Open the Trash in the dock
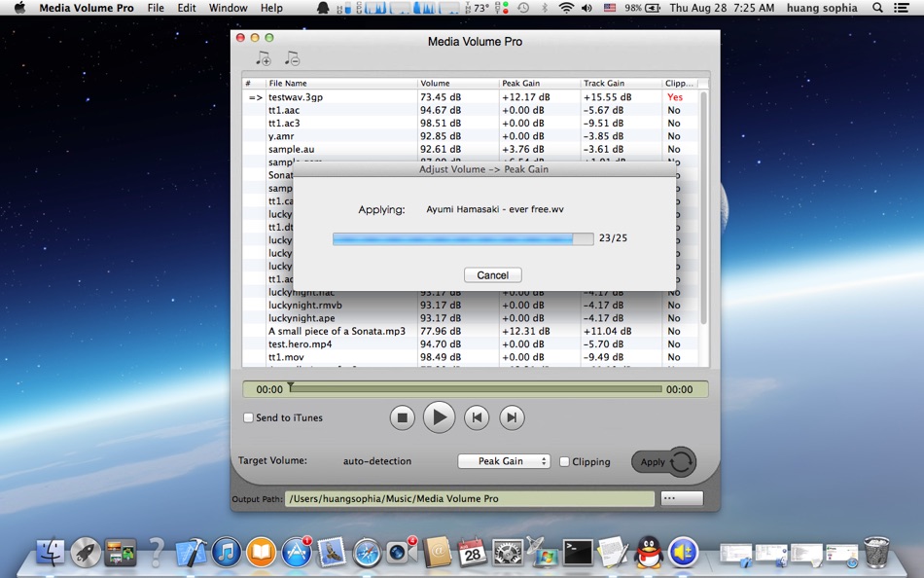The width and height of the screenshot is (924, 578). [x=876, y=552]
